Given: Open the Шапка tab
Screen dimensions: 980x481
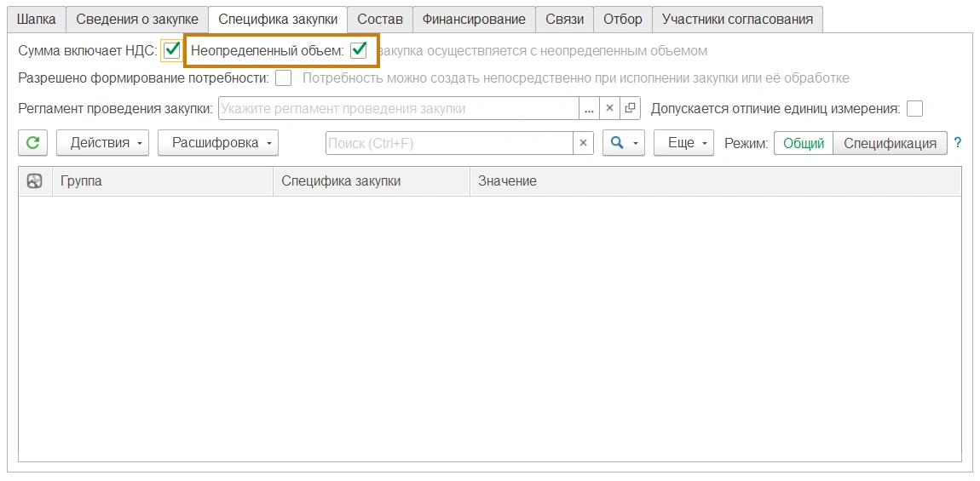Looking at the screenshot, I should (x=37, y=20).
